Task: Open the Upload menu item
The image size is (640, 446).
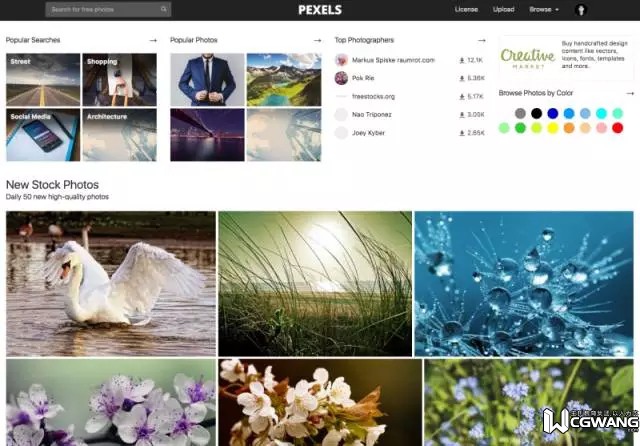Action: click(x=503, y=9)
